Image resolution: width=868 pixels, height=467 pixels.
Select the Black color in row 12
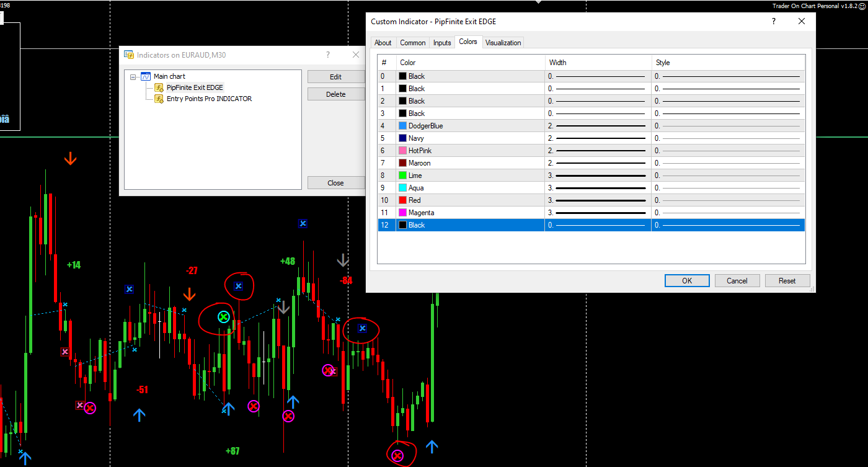(471, 225)
